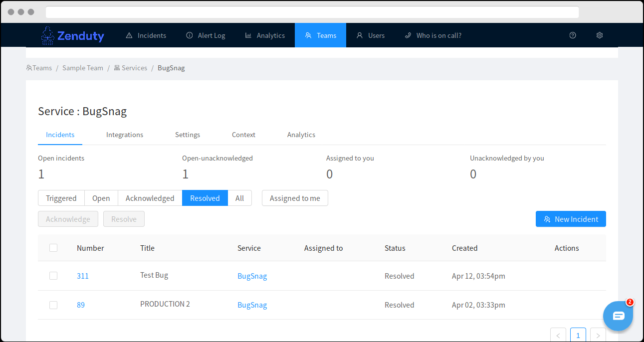The image size is (644, 342).
Task: Open incident number 89
Action: tap(81, 305)
